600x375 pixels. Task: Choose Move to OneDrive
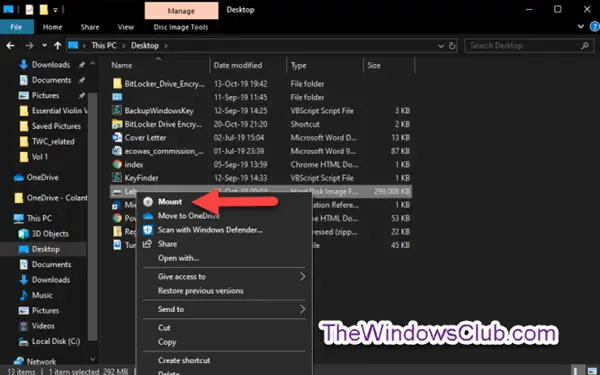click(189, 216)
